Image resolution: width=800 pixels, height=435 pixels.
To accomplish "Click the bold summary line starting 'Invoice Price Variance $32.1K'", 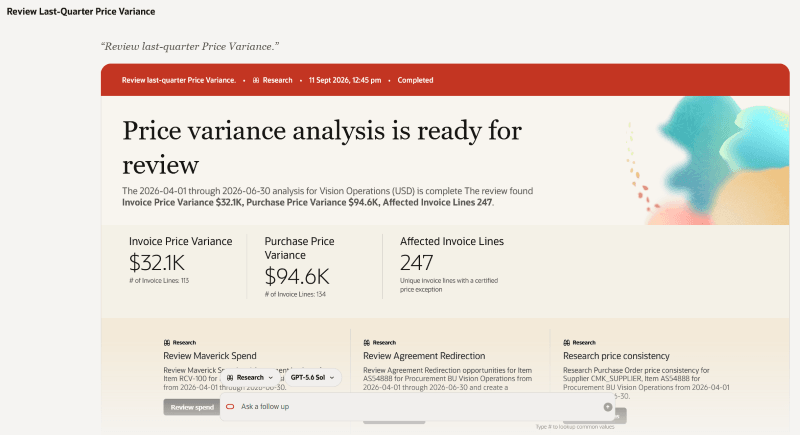I will (307, 202).
